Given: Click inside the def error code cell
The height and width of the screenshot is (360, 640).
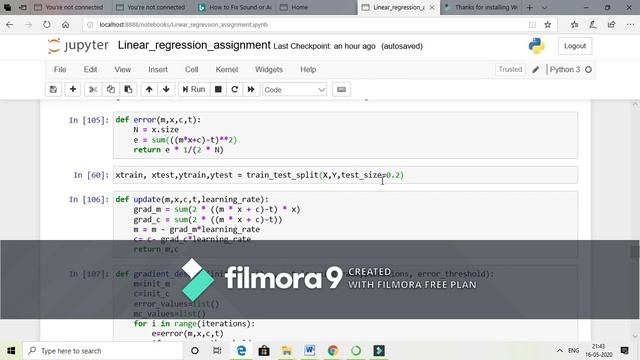Looking at the screenshot, I should click(x=345, y=135).
